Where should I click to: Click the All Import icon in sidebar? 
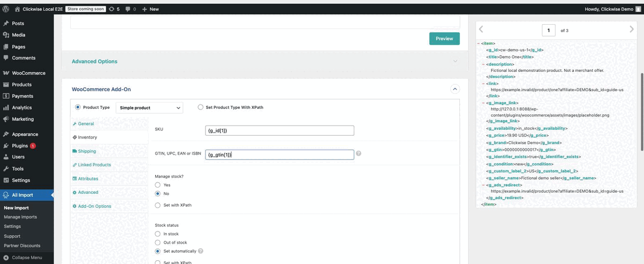point(6,195)
